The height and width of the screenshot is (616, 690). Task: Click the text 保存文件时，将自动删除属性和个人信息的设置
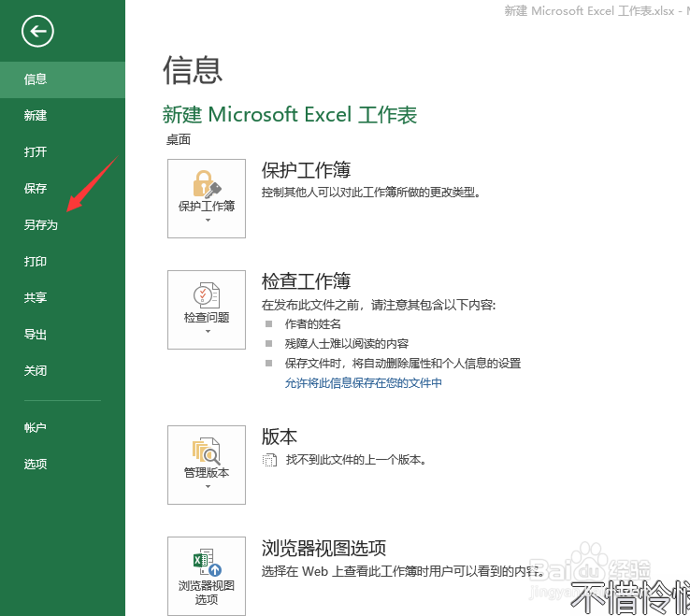coord(403,364)
